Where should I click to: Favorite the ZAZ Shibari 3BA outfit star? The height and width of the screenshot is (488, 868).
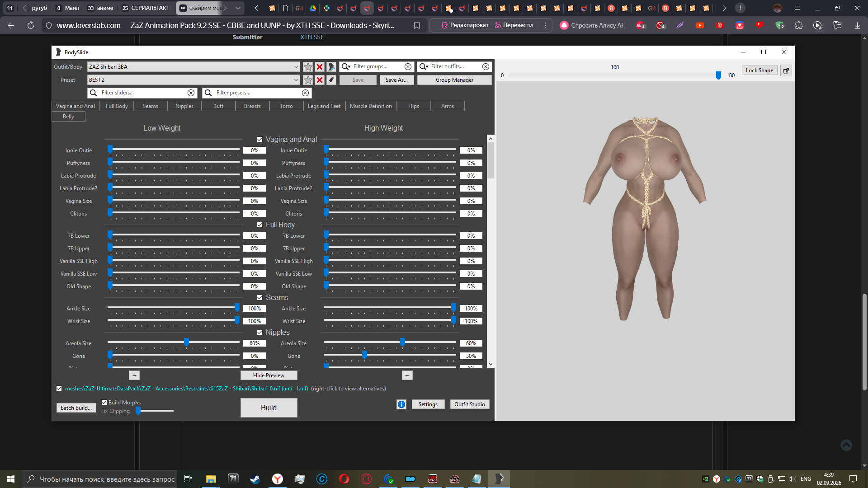pyautogui.click(x=308, y=67)
